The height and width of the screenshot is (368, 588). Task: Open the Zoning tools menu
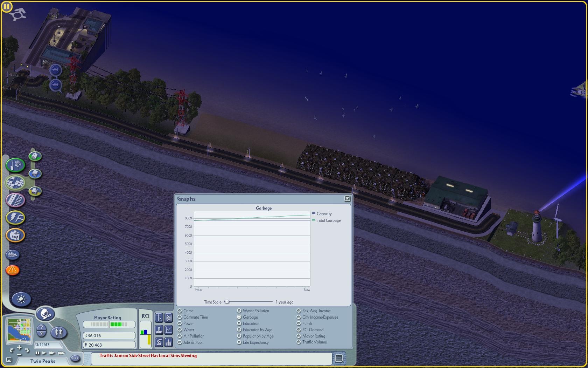pos(15,182)
